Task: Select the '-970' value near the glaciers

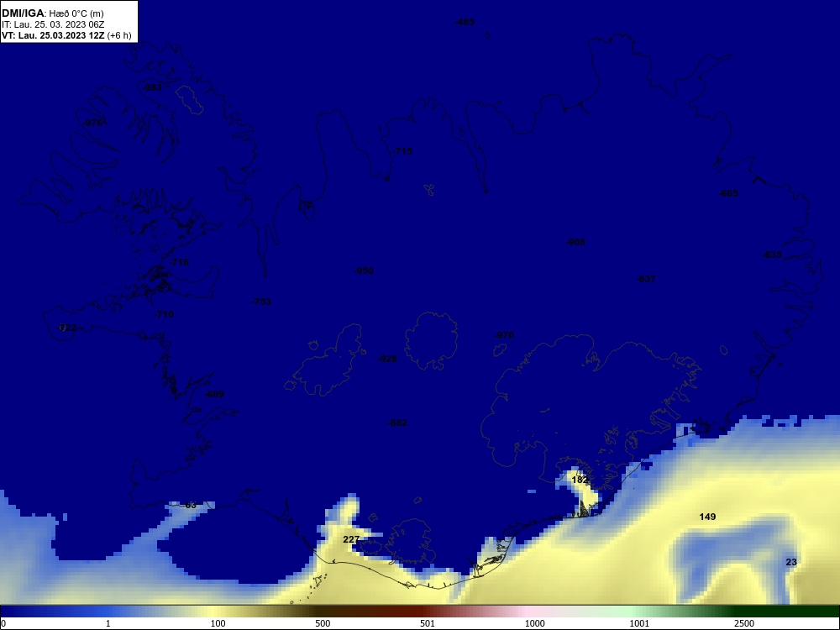Action: tap(504, 335)
